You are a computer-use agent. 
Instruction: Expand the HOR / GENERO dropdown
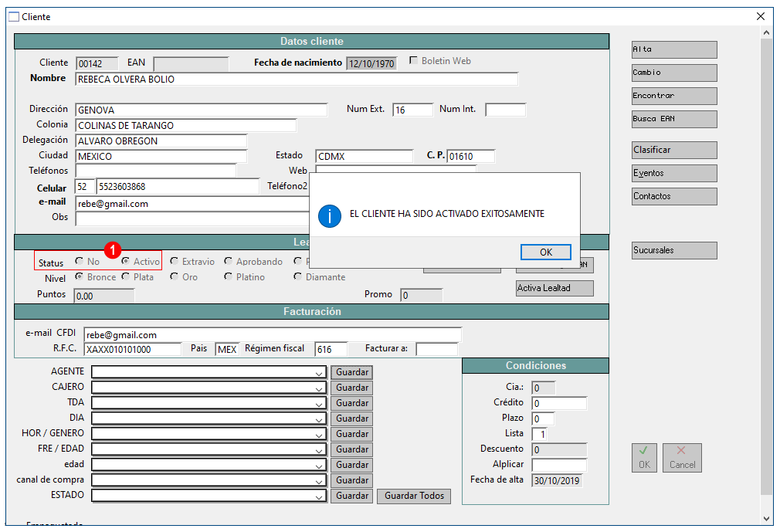319,435
